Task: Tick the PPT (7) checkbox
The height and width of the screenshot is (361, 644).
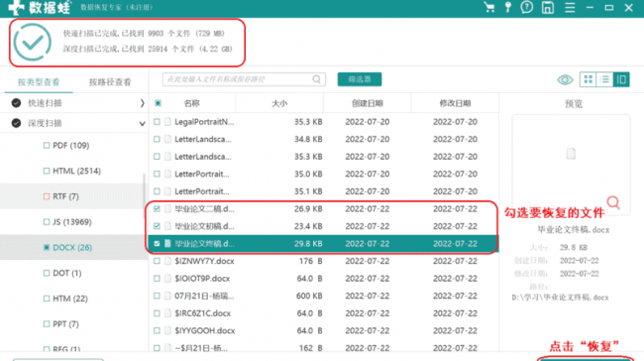Action: 47,324
